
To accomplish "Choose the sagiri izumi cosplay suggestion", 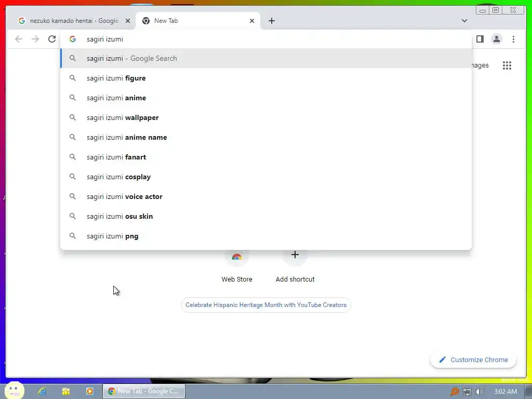I will pos(266,177).
